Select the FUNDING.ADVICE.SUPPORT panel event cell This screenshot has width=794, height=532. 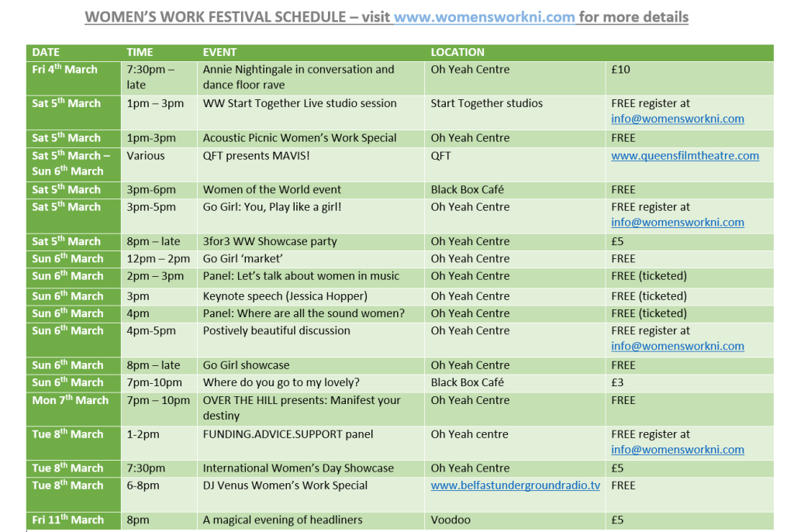tap(311, 443)
